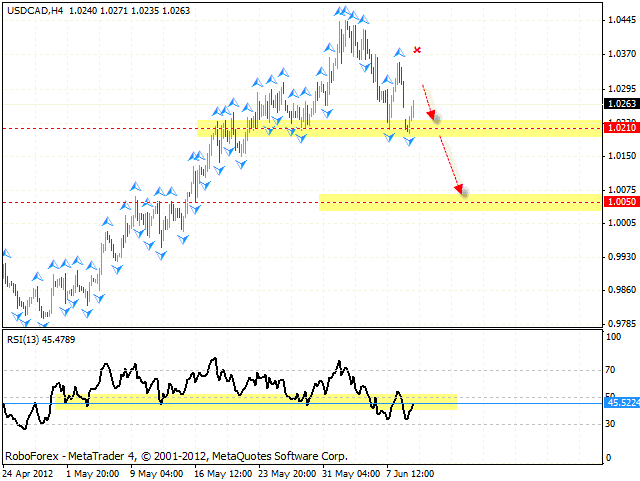Click the blue fractal at the chart's highest peak

[x=342, y=11]
